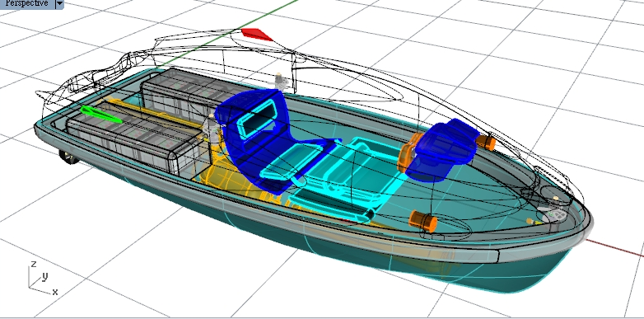Click the Perspective viewport title label
Viewport: 644px width, 319px height.
(x=27, y=3)
